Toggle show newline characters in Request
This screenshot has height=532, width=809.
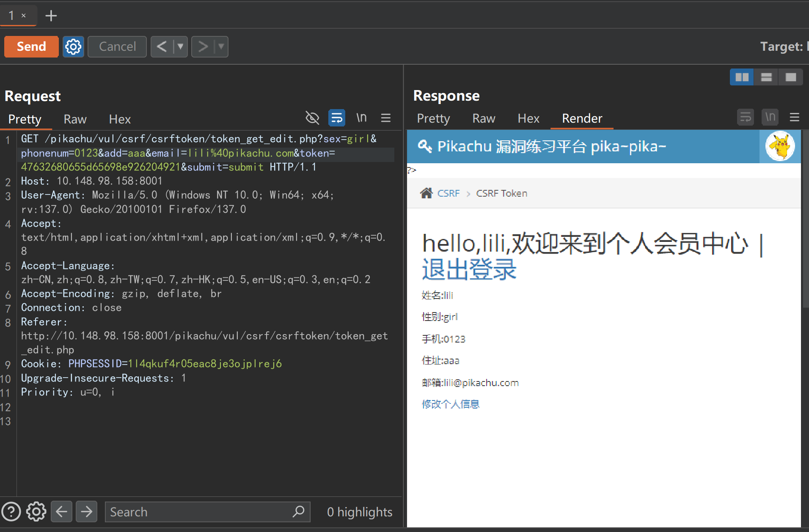pos(361,118)
